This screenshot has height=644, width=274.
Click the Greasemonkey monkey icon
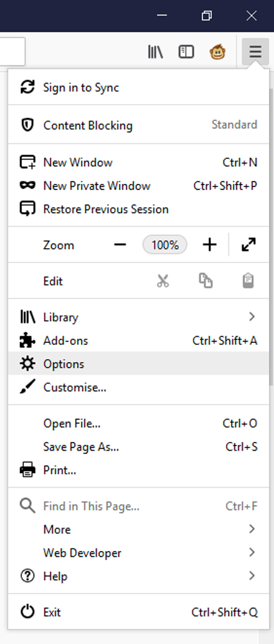[x=217, y=52]
